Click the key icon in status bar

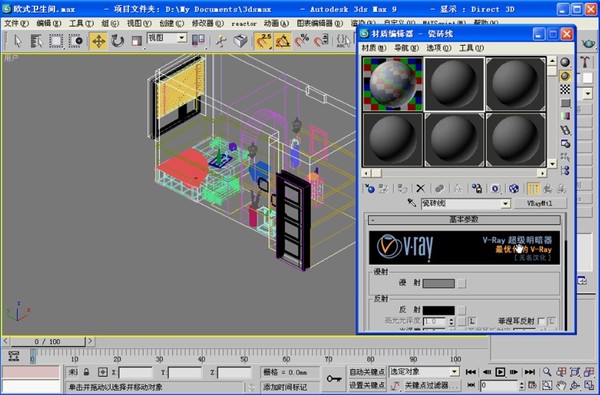pos(334,379)
